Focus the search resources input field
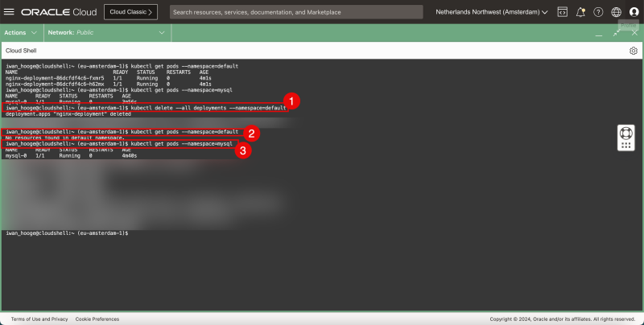This screenshot has height=325, width=644. (296, 12)
